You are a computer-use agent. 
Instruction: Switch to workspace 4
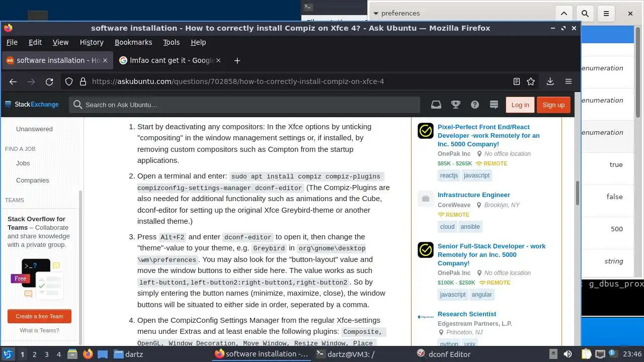[x=59, y=354]
